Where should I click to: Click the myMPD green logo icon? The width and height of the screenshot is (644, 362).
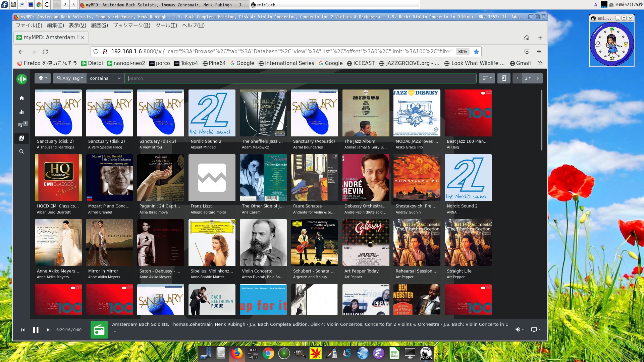pyautogui.click(x=22, y=79)
